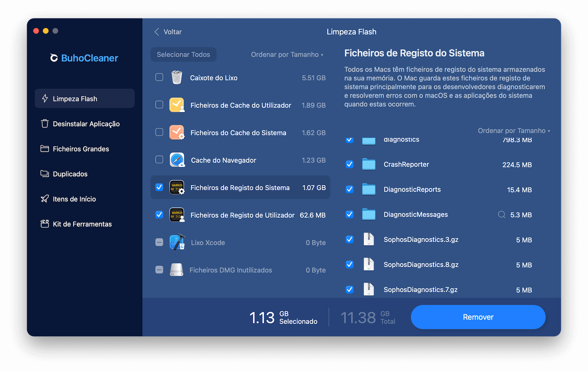This screenshot has height=372, width=588.
Task: Click the Caixote do Lixo trash can icon
Action: click(177, 78)
